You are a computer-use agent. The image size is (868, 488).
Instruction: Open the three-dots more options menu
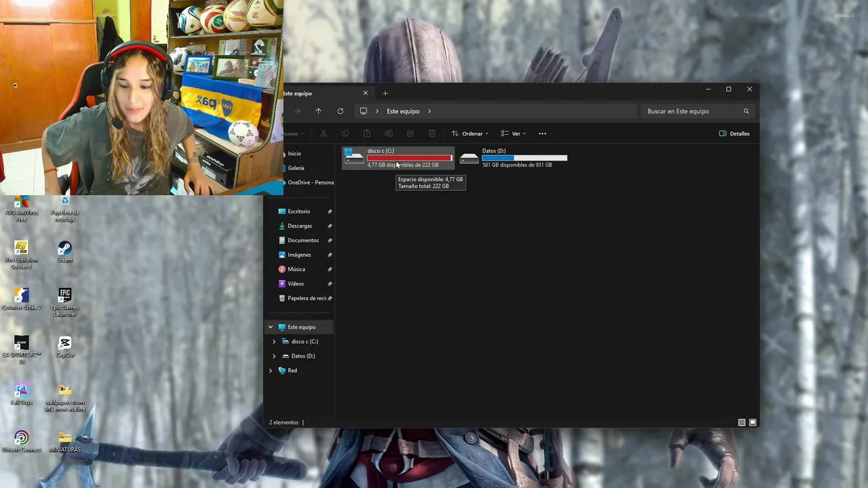tap(542, 134)
